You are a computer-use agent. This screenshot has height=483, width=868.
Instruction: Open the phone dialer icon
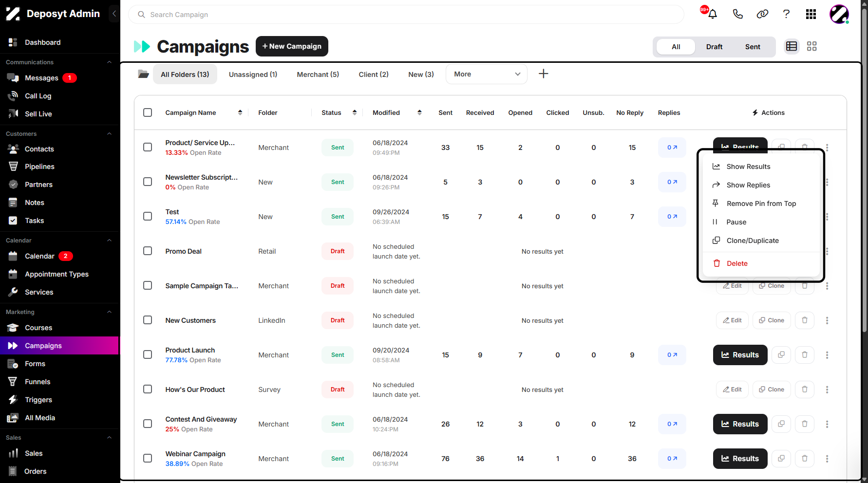pos(737,14)
